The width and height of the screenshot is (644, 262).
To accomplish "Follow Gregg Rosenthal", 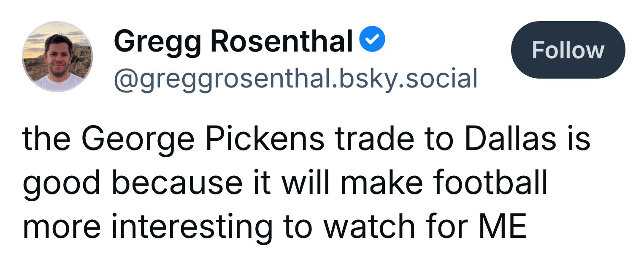I will (x=568, y=50).
